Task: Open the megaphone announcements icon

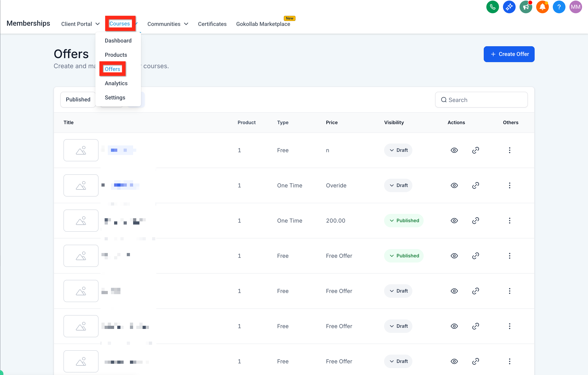Action: tap(526, 7)
